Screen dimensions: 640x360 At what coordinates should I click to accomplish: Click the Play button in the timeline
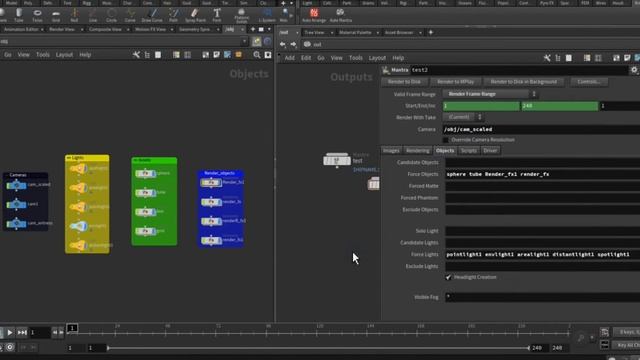tap(10, 333)
